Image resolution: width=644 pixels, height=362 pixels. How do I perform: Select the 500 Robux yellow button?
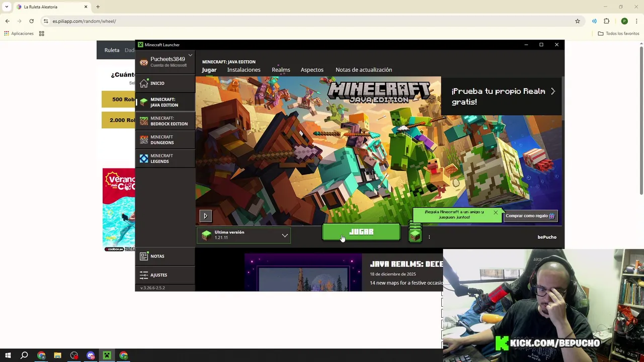point(119,100)
